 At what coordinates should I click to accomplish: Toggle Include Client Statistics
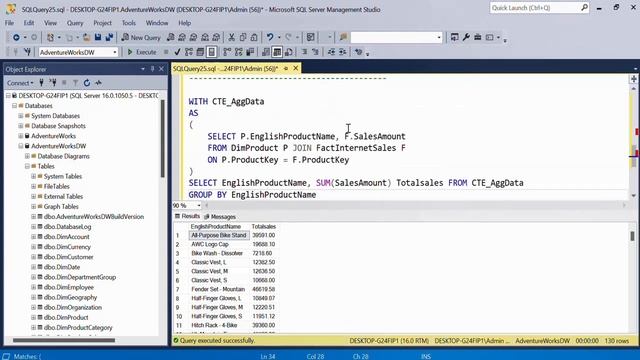(250, 52)
